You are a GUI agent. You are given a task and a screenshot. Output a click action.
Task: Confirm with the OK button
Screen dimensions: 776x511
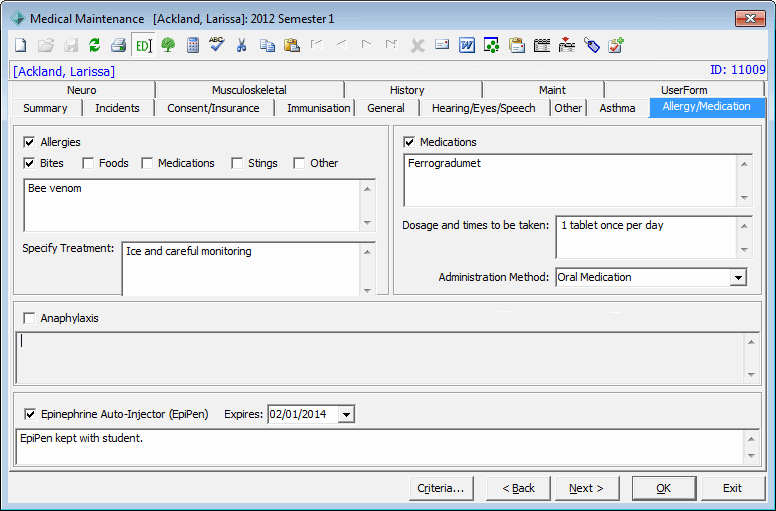pos(664,489)
